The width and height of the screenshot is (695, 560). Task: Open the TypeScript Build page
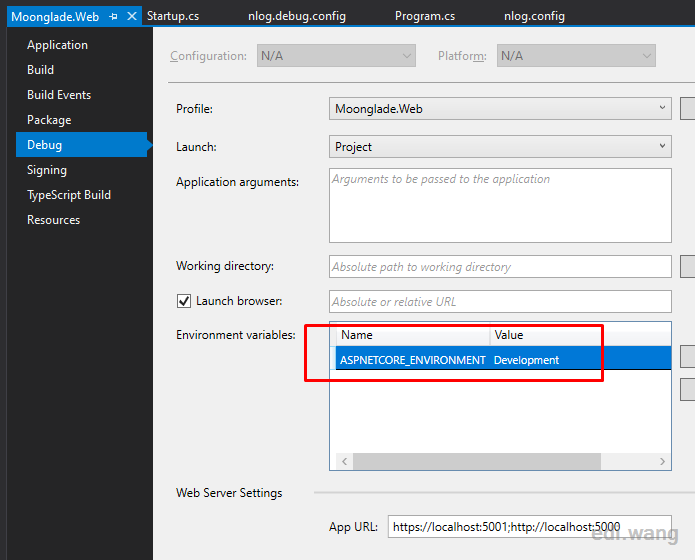click(x=69, y=195)
